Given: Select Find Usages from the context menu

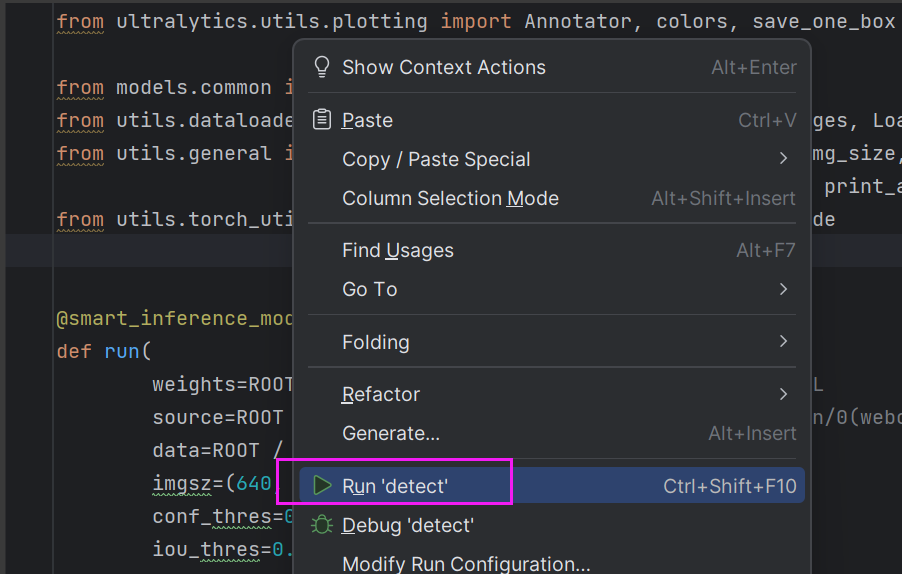Looking at the screenshot, I should 398,250.
